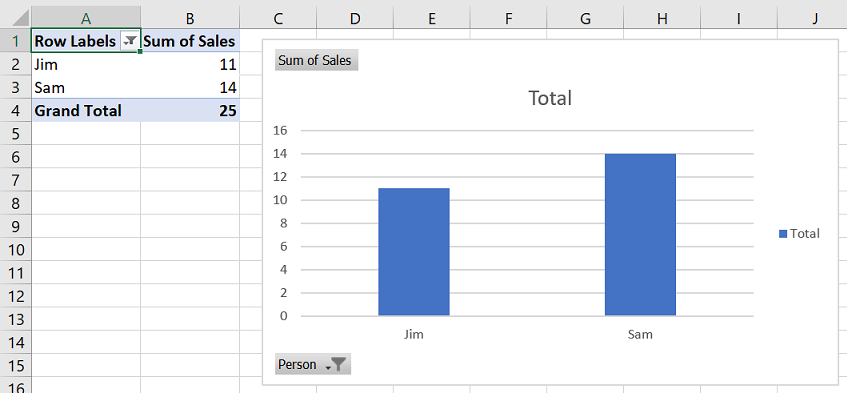847x393 pixels.
Task: Select the Grand Total value 25
Action: point(190,111)
